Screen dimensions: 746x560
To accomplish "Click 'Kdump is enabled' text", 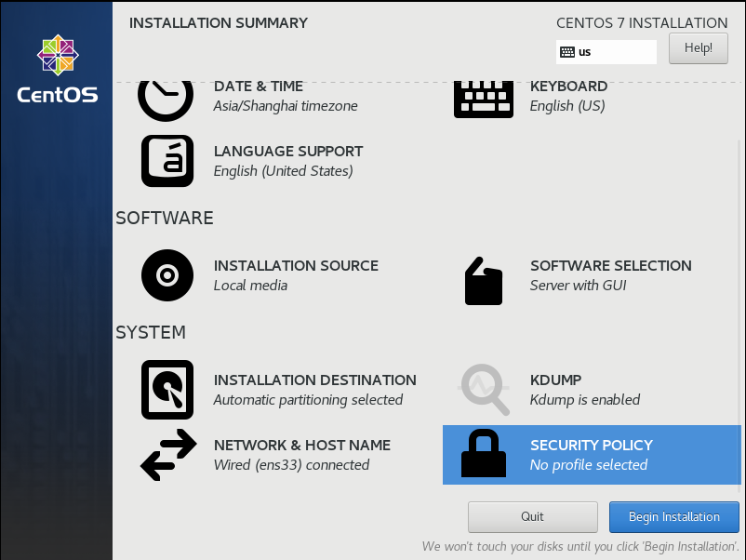I will (585, 400).
